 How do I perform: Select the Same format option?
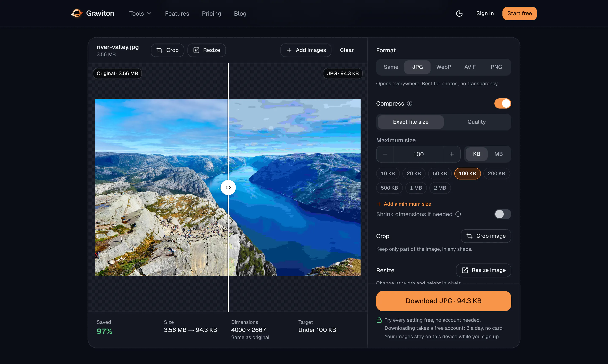391,67
